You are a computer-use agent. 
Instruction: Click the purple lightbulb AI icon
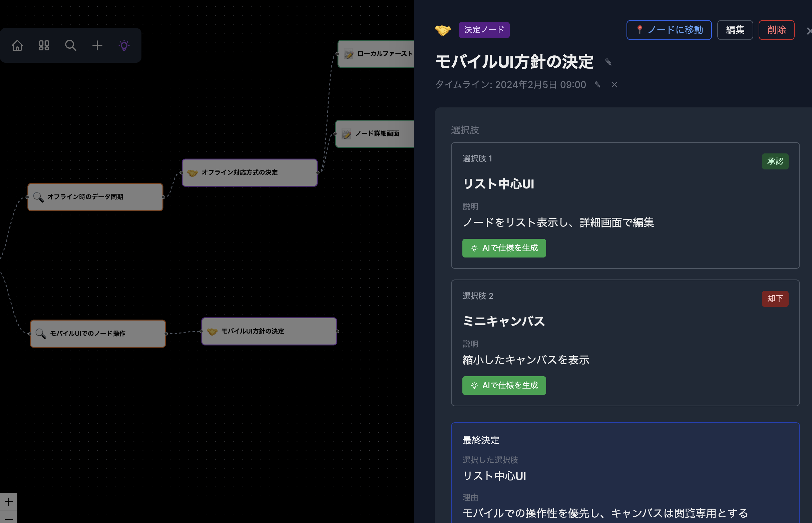click(124, 45)
